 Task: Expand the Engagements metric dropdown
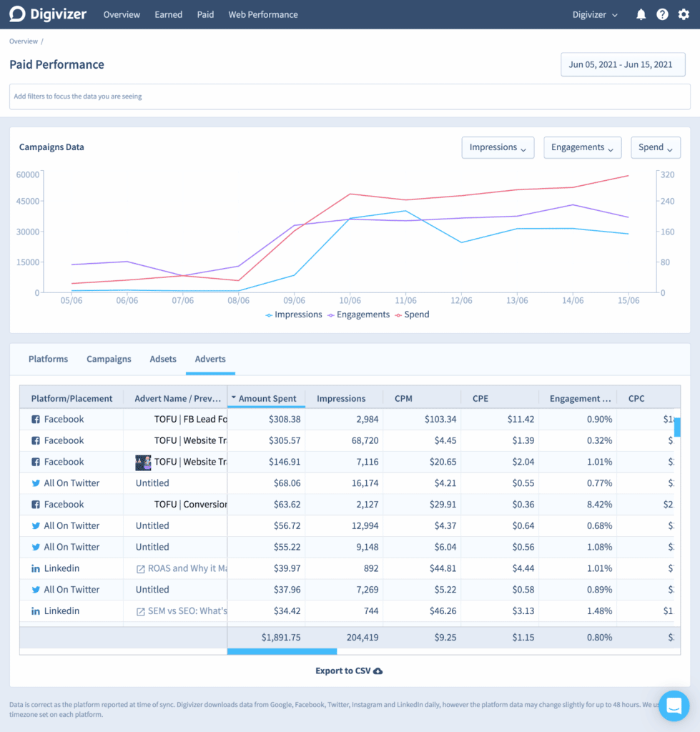582,147
